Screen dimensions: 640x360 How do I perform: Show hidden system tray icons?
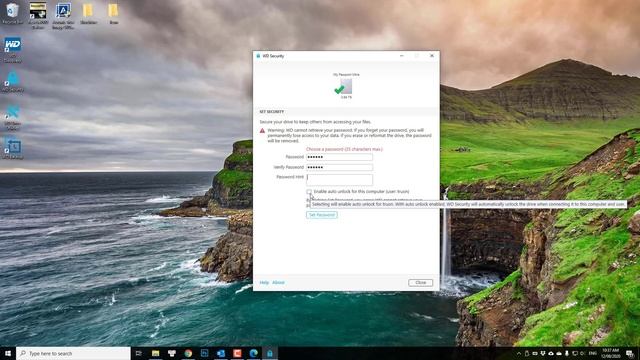519,353
